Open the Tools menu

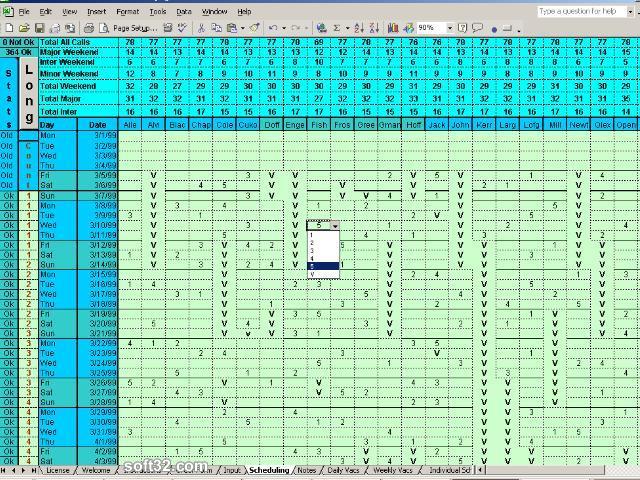[158, 12]
